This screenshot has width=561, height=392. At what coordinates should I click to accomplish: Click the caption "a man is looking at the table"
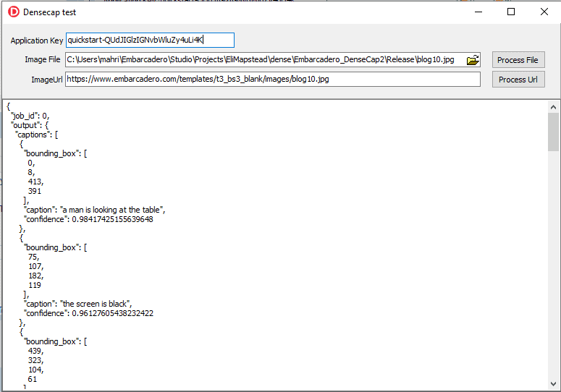tap(113, 210)
